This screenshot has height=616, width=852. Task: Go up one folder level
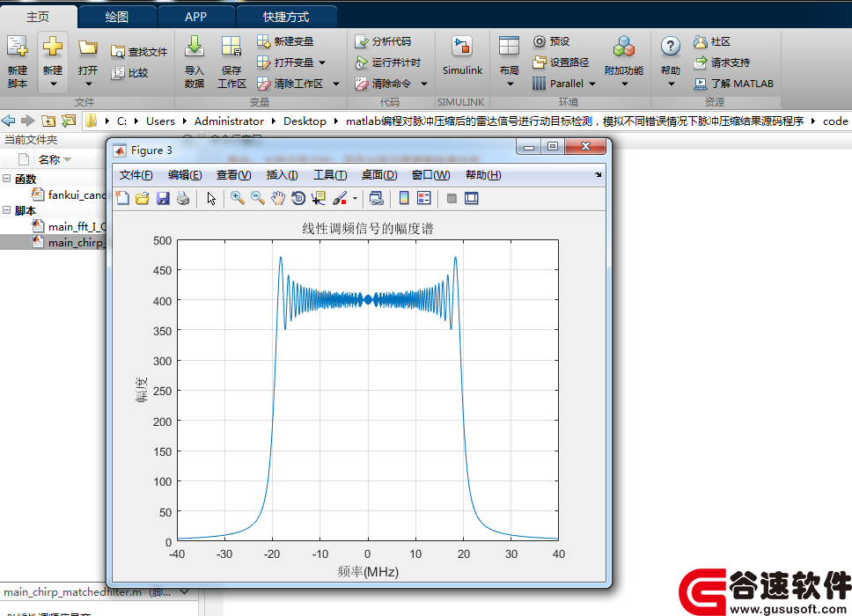point(48,121)
